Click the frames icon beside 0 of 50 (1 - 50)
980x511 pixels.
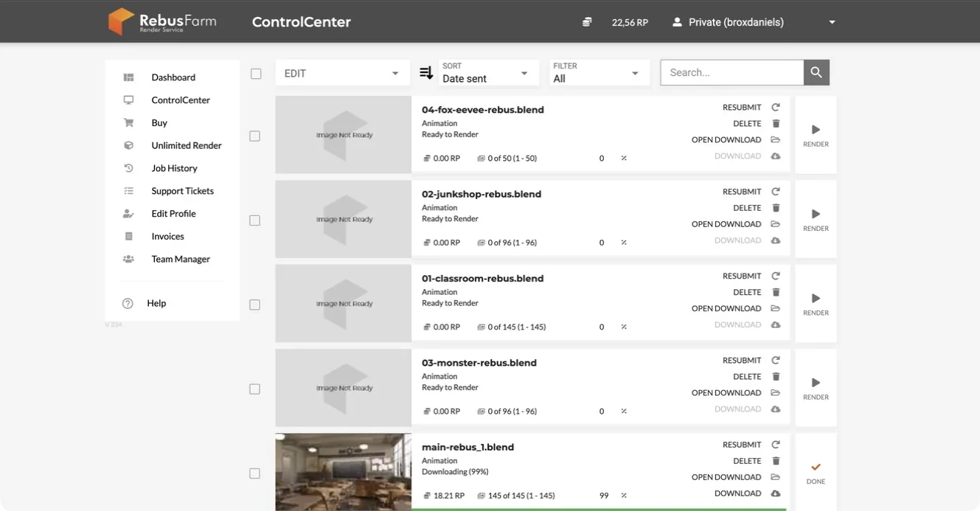tap(481, 159)
